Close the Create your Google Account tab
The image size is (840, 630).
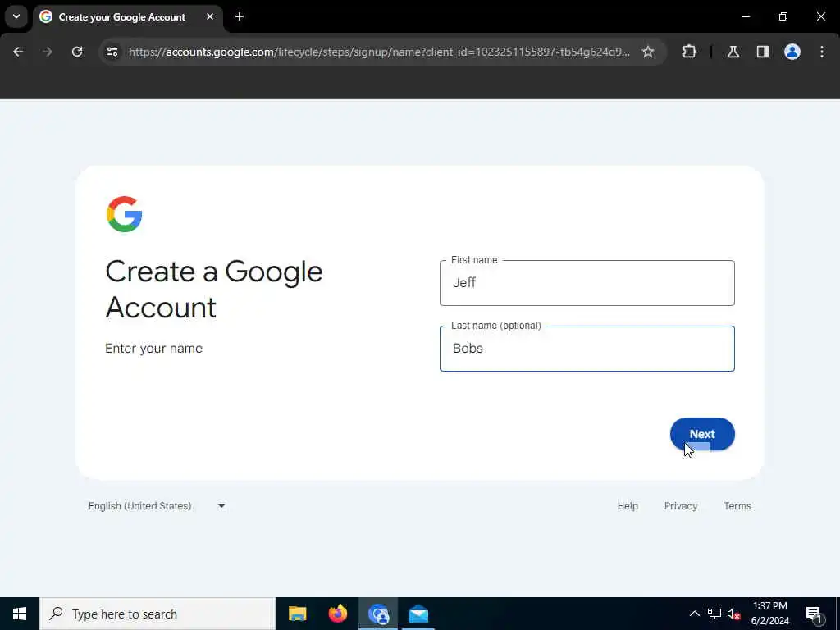pos(210,16)
